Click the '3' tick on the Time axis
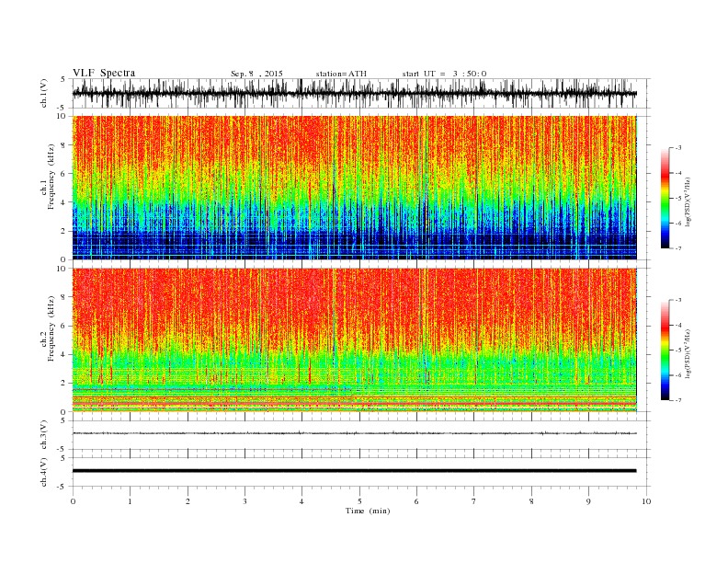This screenshot has height=563, width=728. point(245,501)
